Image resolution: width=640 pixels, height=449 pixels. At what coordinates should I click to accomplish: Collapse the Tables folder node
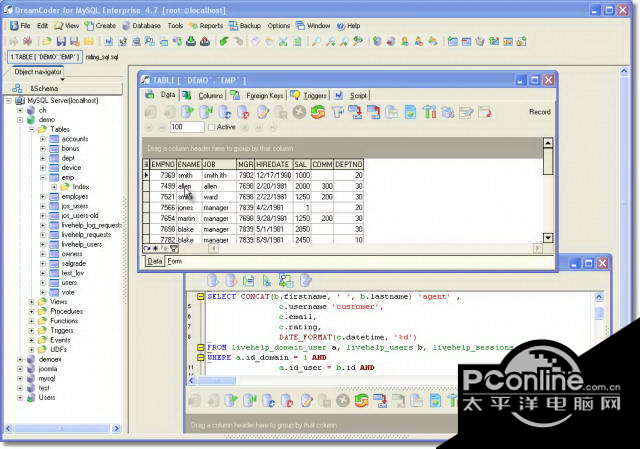pyautogui.click(x=31, y=129)
